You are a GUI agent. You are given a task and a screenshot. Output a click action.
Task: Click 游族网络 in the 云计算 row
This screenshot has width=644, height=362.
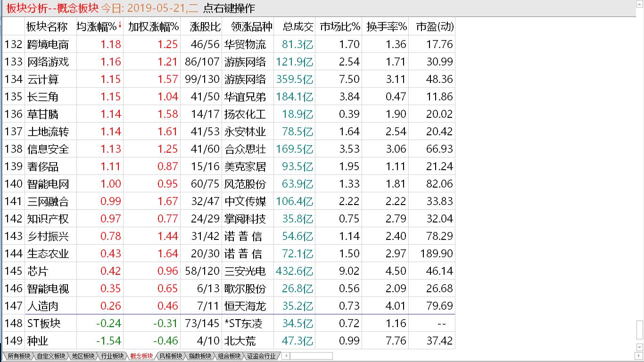[245, 79]
